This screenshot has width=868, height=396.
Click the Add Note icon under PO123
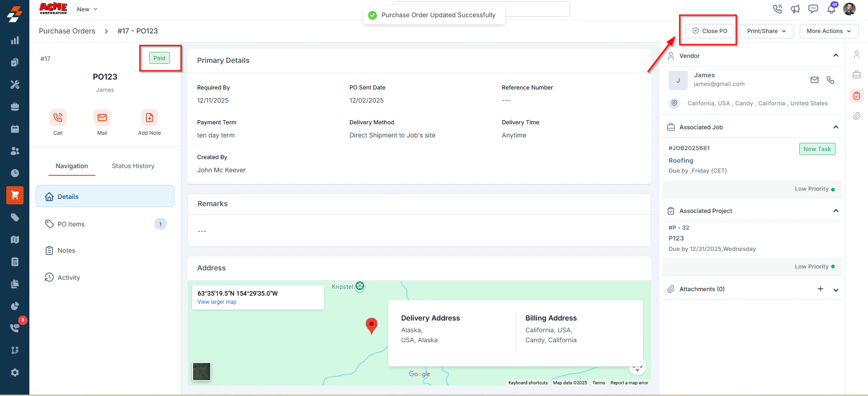[x=150, y=118]
